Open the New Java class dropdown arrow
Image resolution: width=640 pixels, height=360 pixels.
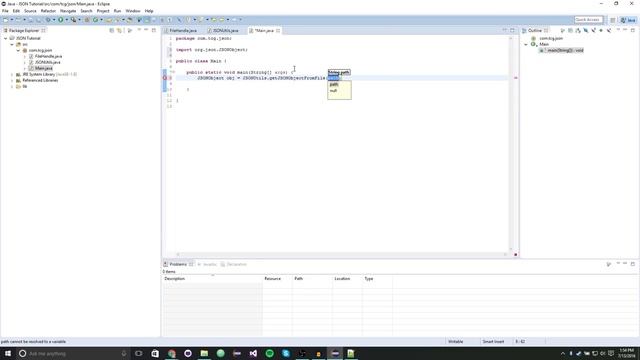(101, 20)
